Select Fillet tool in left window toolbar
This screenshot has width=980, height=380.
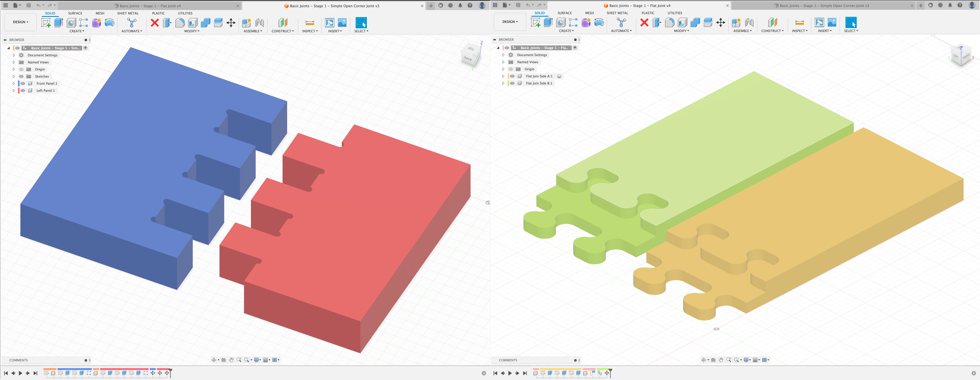click(180, 23)
